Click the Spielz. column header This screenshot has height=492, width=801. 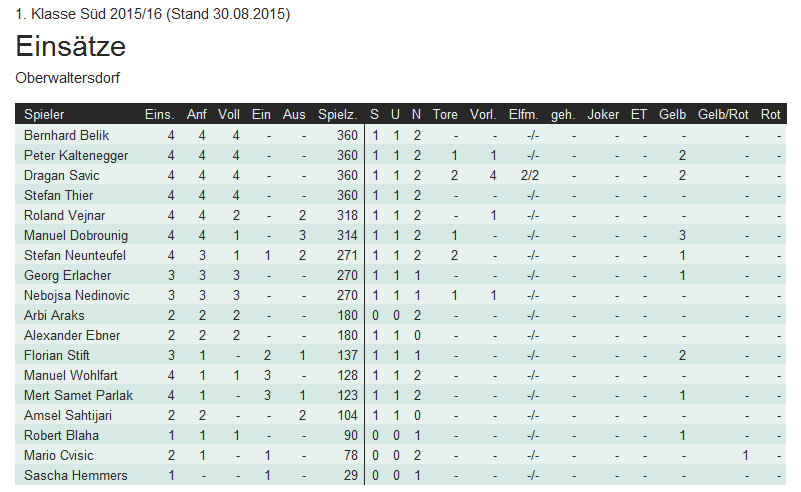point(338,114)
